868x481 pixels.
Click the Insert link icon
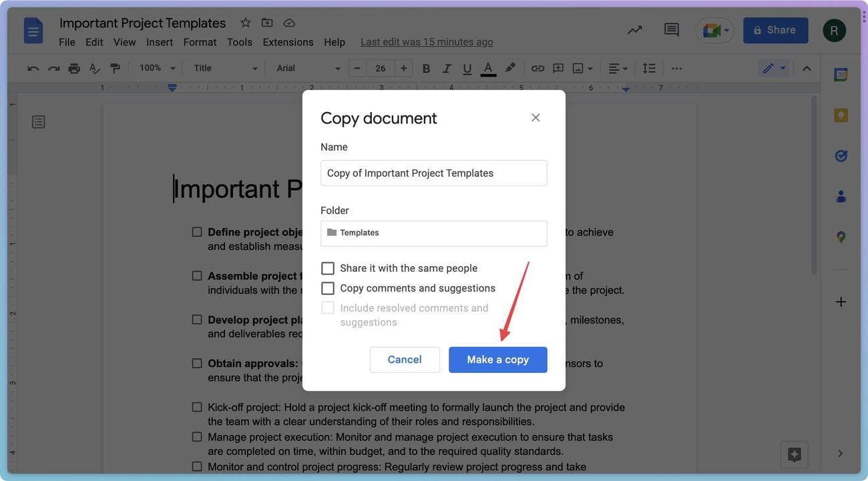click(537, 68)
